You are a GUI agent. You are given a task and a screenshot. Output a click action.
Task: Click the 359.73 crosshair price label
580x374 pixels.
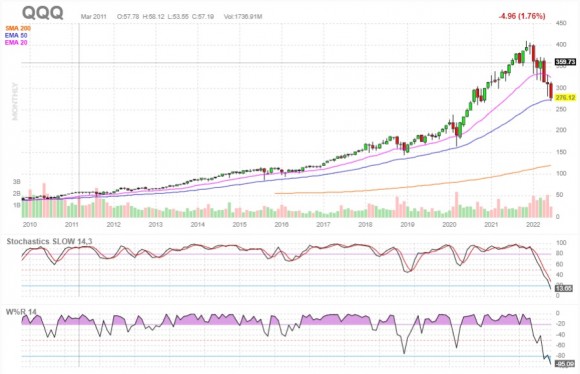[x=565, y=62]
